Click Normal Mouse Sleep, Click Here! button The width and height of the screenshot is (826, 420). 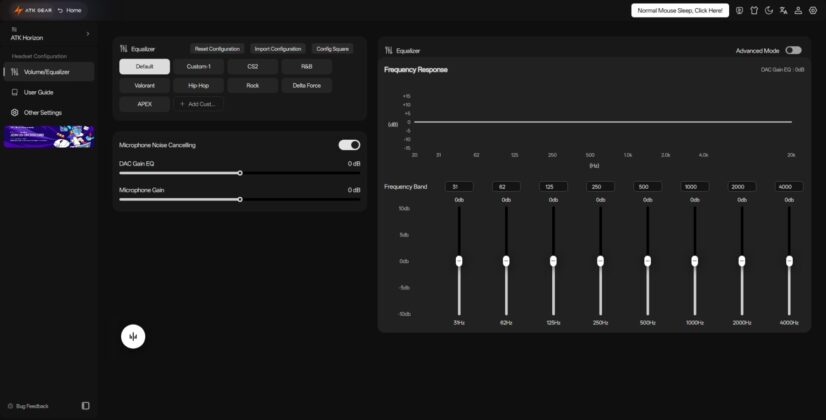pyautogui.click(x=680, y=11)
